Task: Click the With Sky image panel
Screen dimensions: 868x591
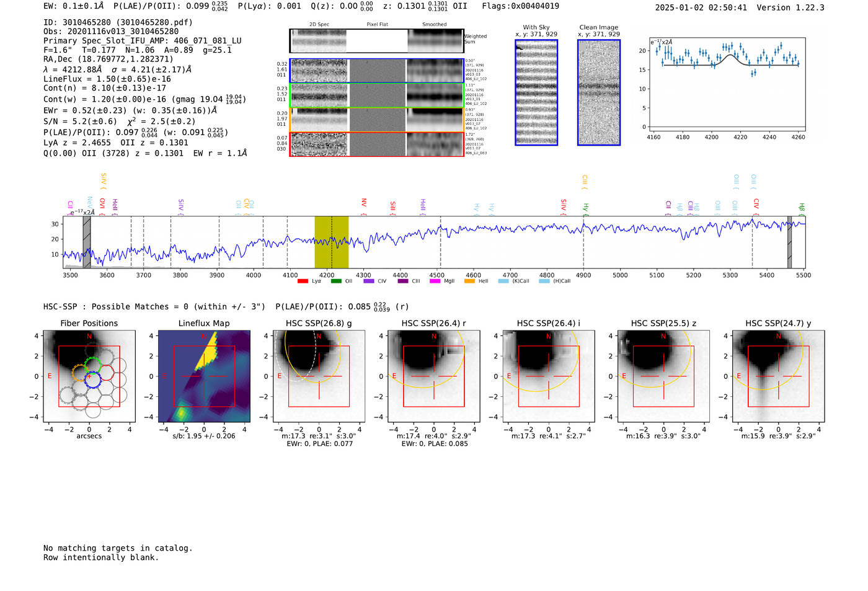Action: [536, 92]
